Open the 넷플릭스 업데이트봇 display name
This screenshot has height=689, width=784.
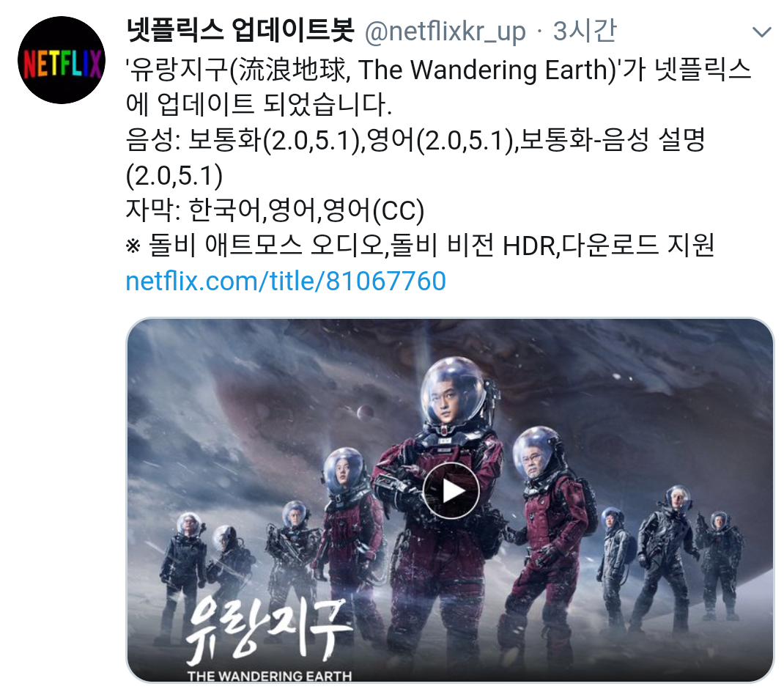pos(240,30)
